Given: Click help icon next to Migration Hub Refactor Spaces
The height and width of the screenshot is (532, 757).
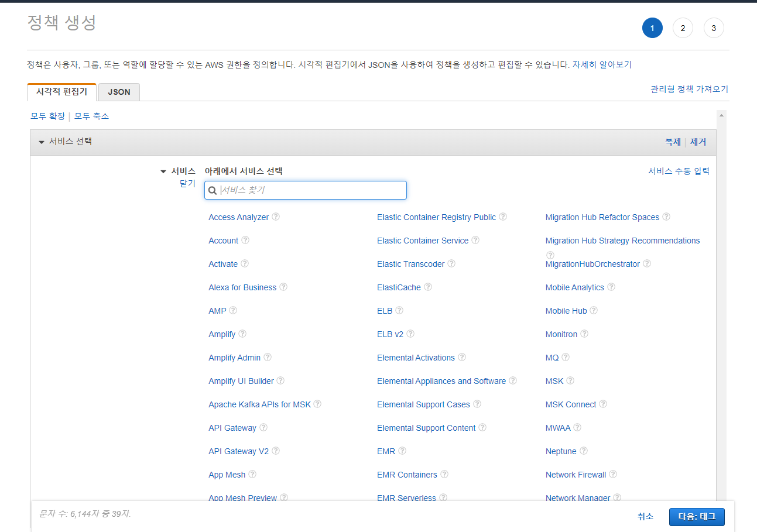Looking at the screenshot, I should (x=666, y=217).
